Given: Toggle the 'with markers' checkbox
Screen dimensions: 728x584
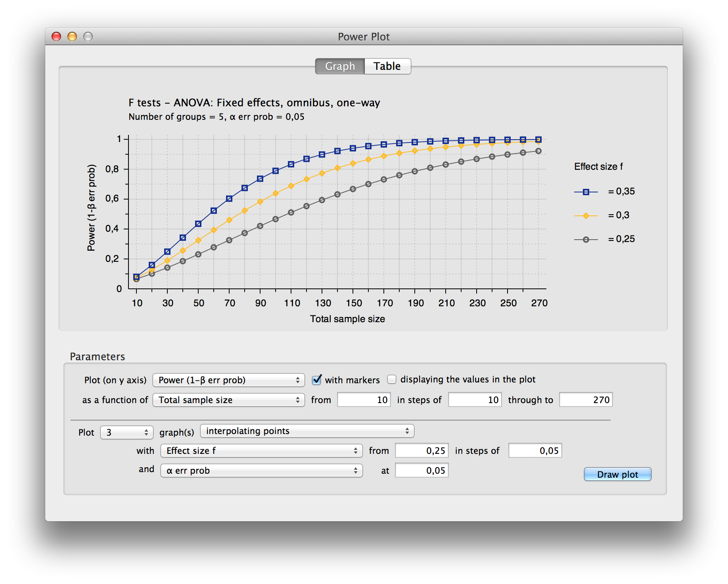Looking at the screenshot, I should pyautogui.click(x=316, y=380).
